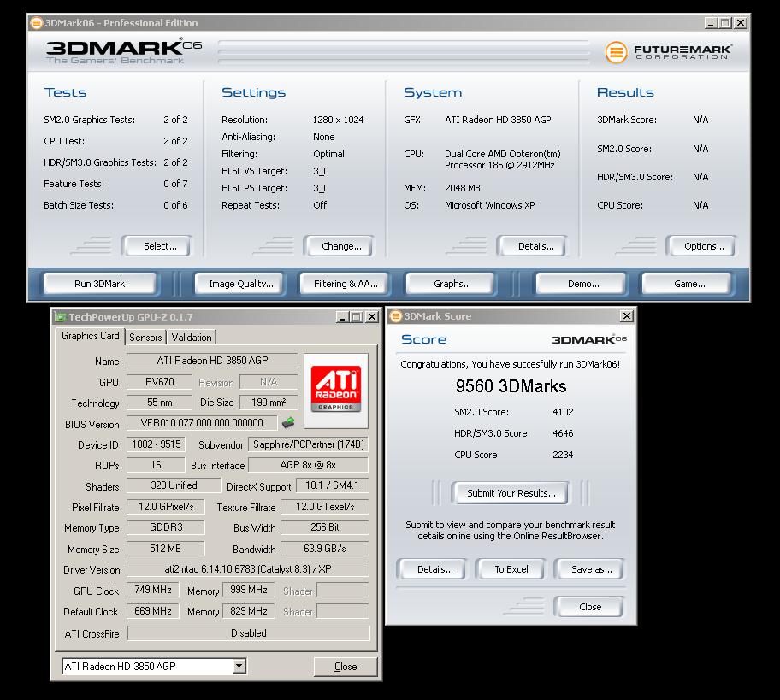780x700 pixels.
Task: Click the BIOS save chip icon in GPU-Z
Action: coord(288,422)
